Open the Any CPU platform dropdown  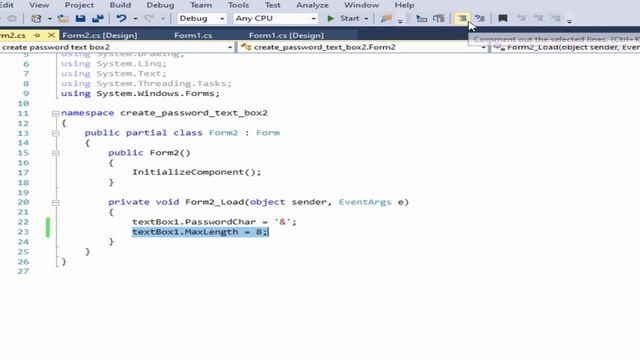pyautogui.click(x=275, y=19)
